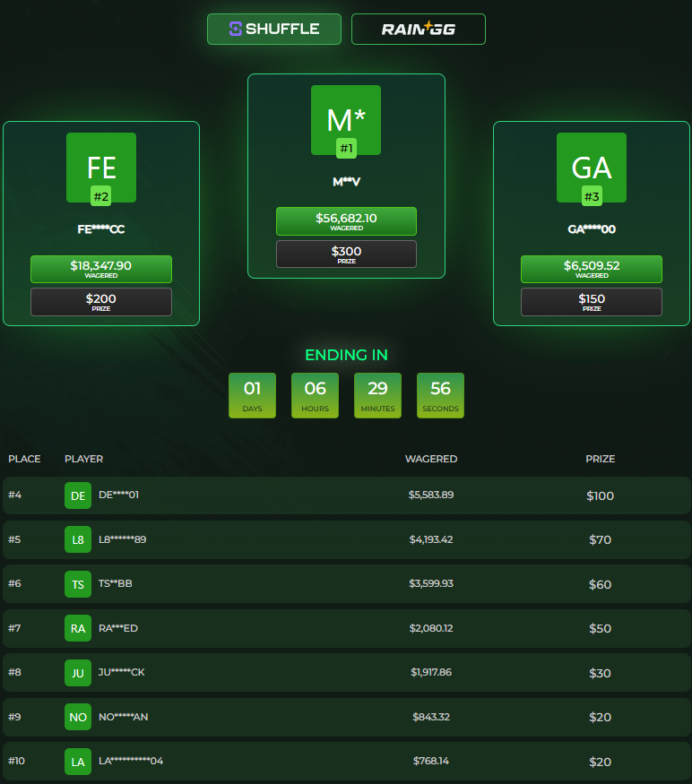Click the #2 rank badge
Screen dimensions: 692x784
(101, 196)
